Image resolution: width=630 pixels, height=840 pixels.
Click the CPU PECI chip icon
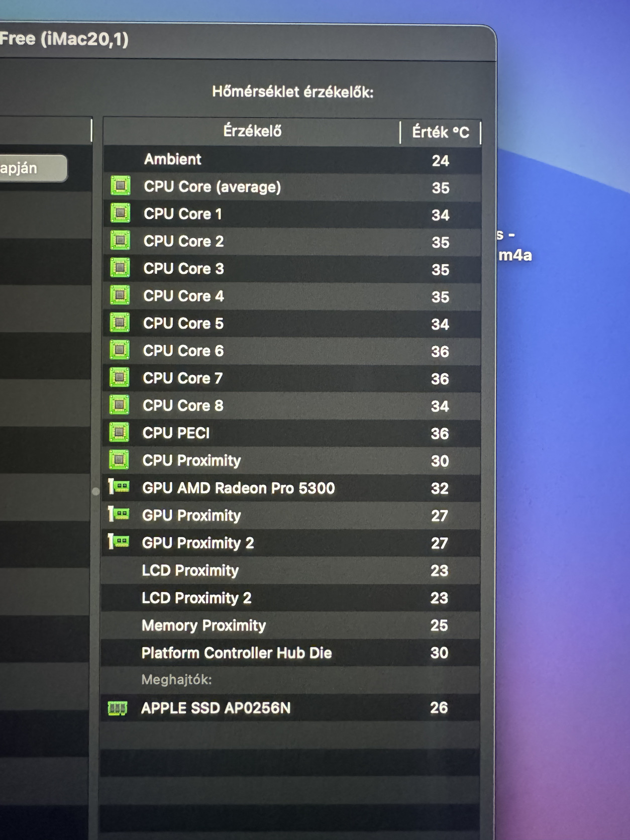119,432
